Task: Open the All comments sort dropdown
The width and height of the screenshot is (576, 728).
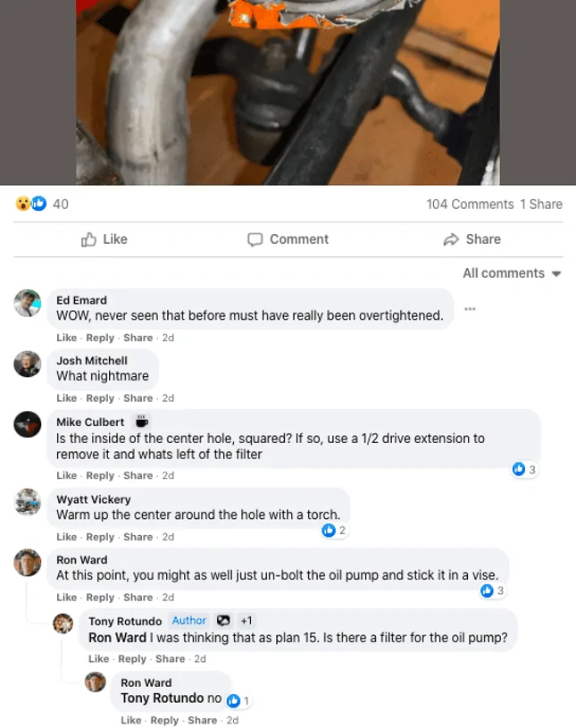Action: [512, 273]
